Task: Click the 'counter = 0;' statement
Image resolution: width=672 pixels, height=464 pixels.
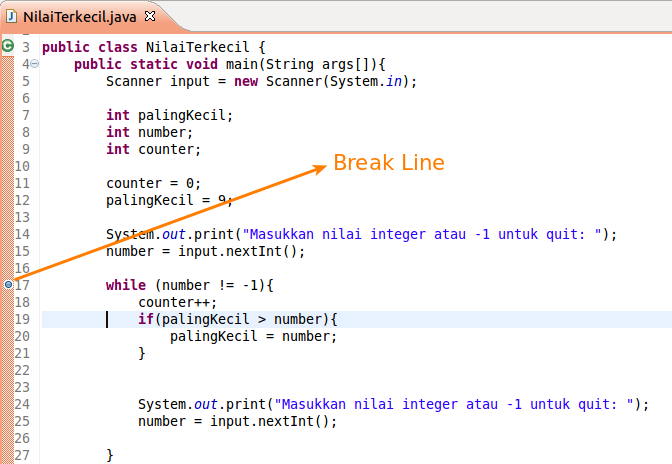Action: (x=153, y=183)
